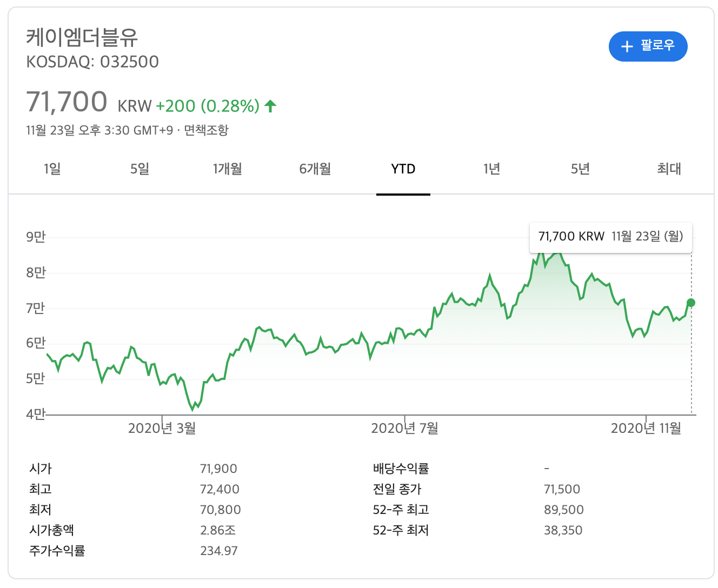Open the 5년 chart range
718x588 pixels.
[580, 169]
